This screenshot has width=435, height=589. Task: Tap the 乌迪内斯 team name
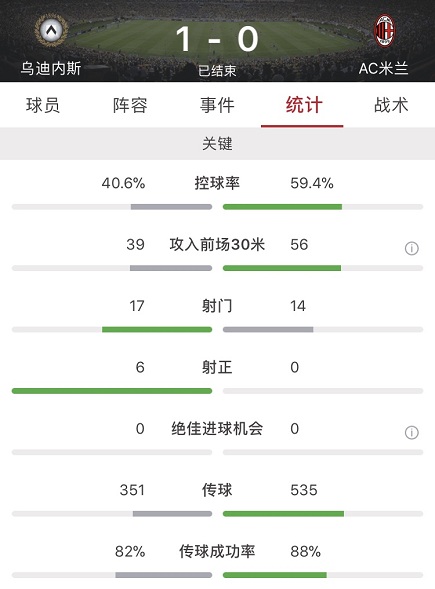coord(51,68)
